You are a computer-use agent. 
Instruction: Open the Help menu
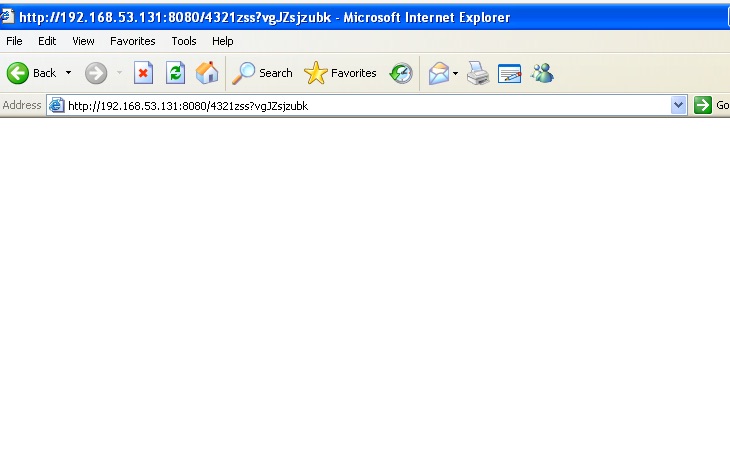pos(223,41)
